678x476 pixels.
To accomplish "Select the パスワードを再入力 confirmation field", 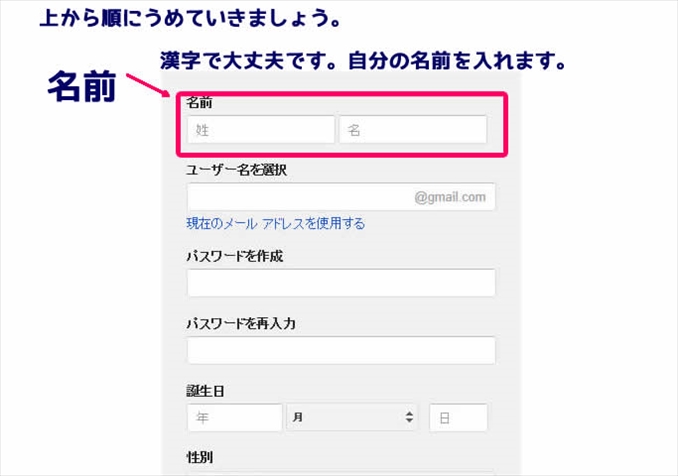I will 341,351.
